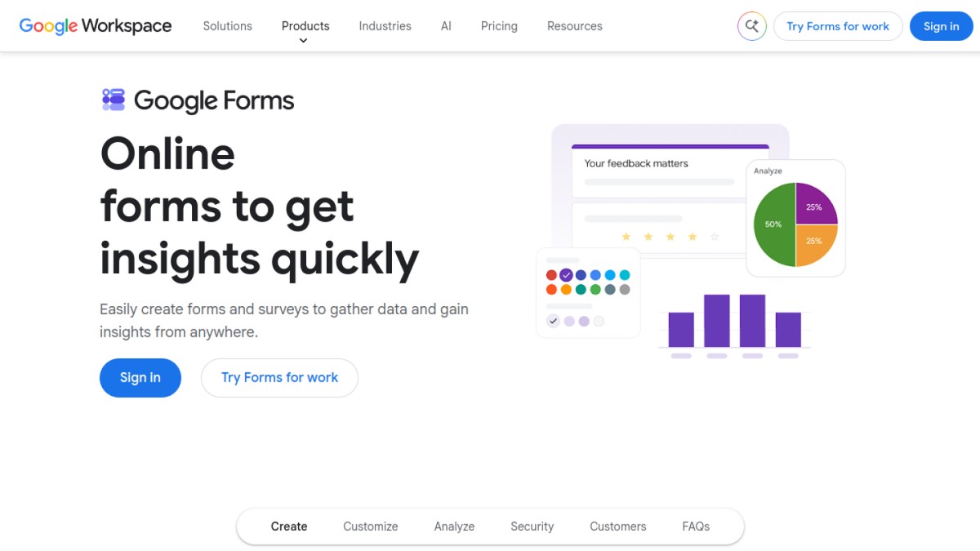Open the Industries menu

tap(385, 26)
